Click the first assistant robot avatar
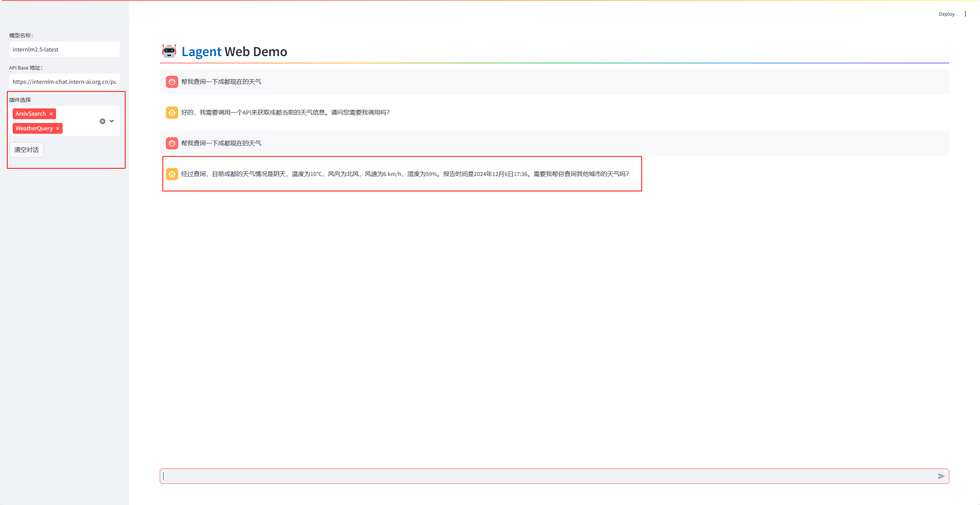 click(172, 113)
